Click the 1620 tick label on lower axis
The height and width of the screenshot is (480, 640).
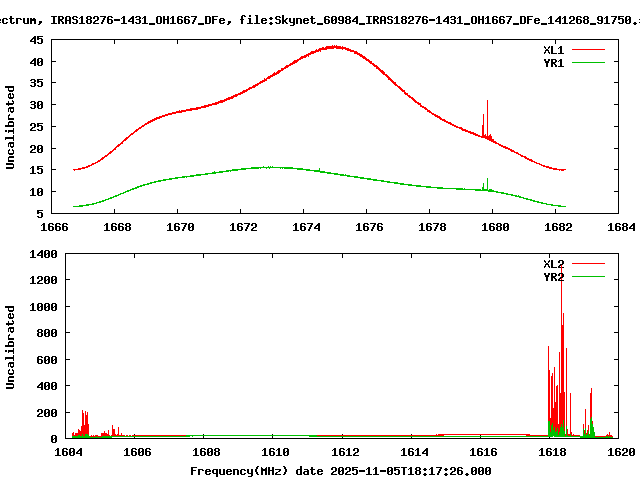pos(620,452)
